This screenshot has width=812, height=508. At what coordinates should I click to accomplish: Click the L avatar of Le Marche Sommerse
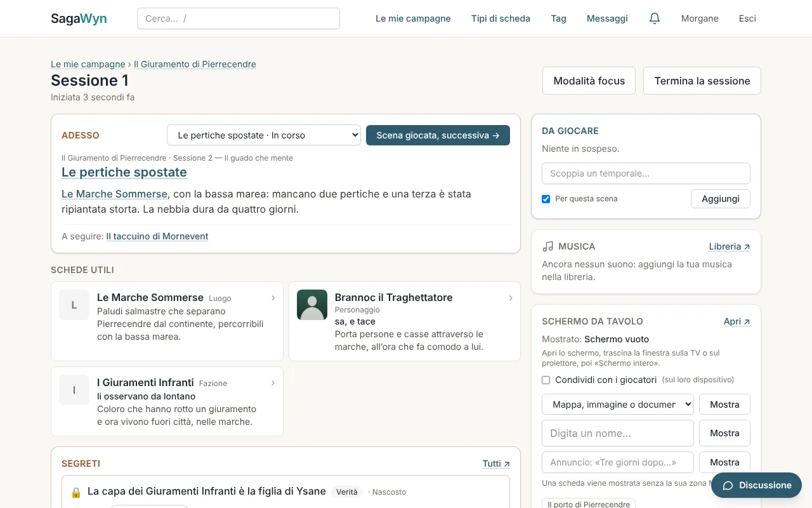(74, 305)
